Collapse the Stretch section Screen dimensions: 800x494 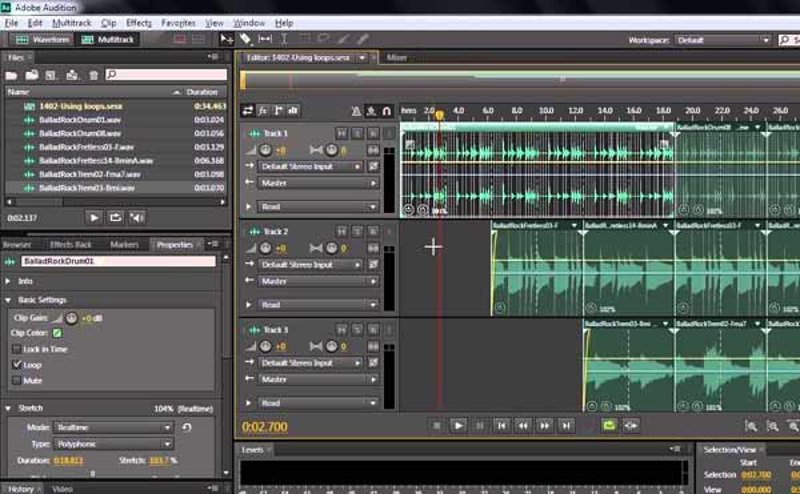[x=8, y=408]
